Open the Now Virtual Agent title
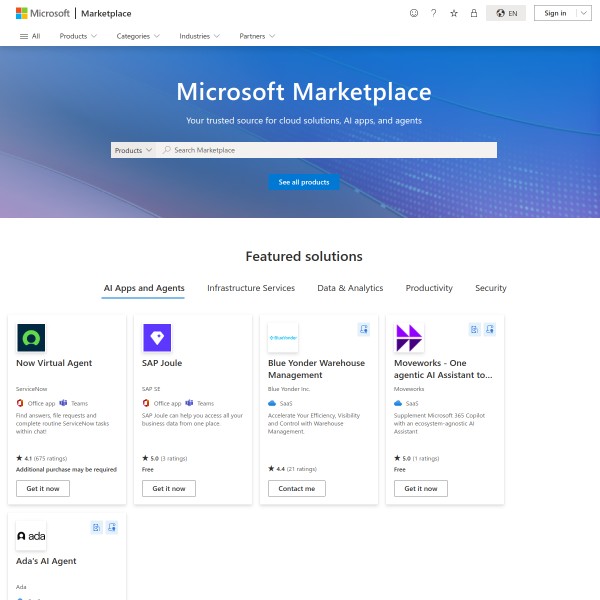This screenshot has width=600, height=600. click(x=54, y=363)
